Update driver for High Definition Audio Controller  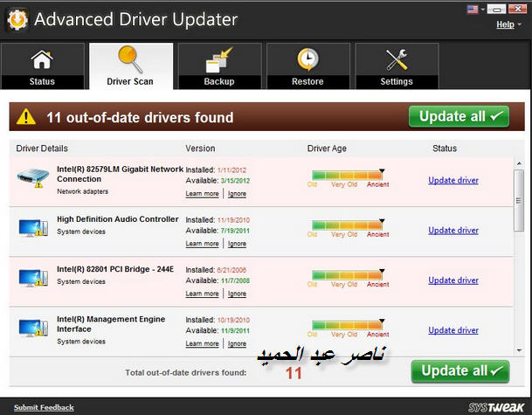[x=453, y=230]
